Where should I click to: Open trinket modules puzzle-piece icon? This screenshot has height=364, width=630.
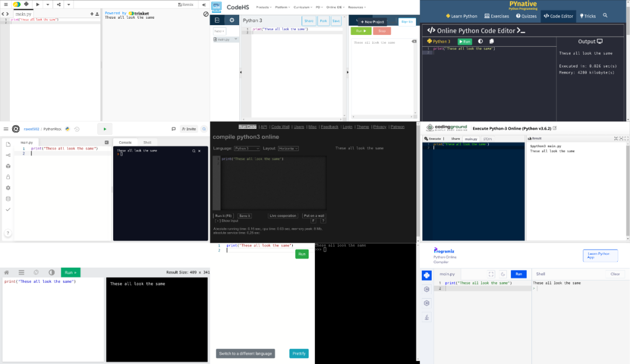pyautogui.click(x=26, y=5)
